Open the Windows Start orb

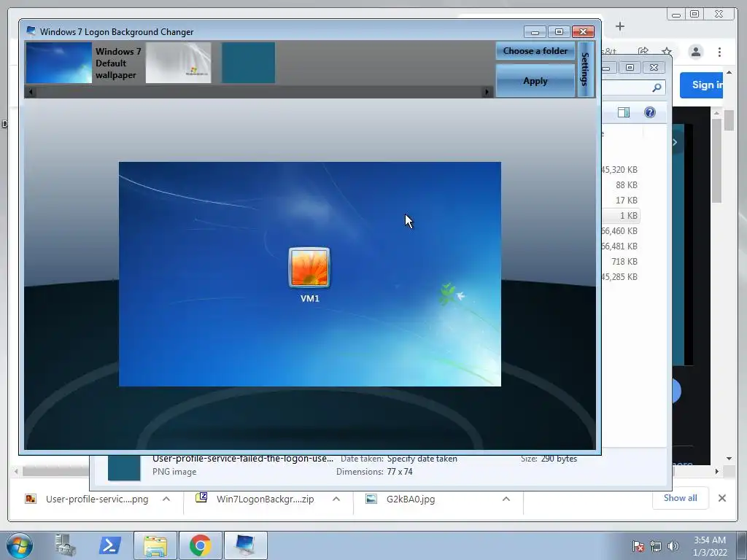pyautogui.click(x=20, y=545)
